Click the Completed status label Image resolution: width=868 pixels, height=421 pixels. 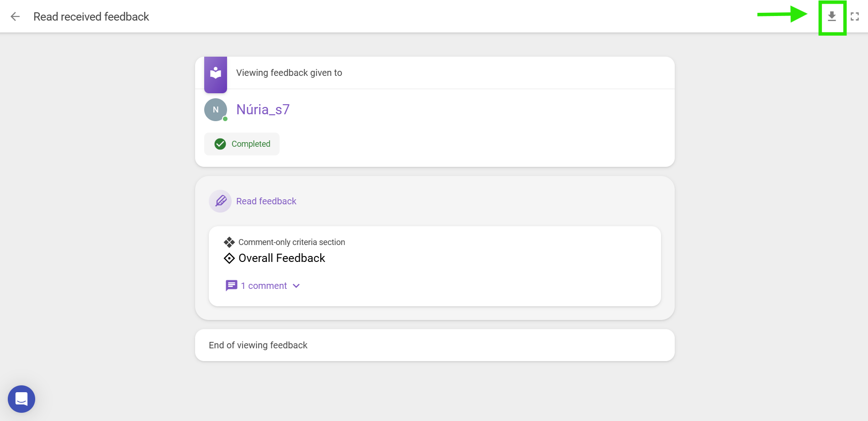(251, 144)
